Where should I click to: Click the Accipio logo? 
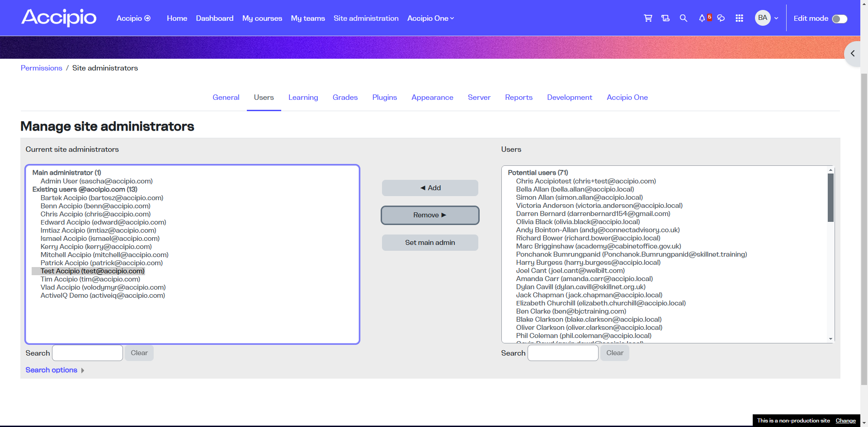point(59,18)
